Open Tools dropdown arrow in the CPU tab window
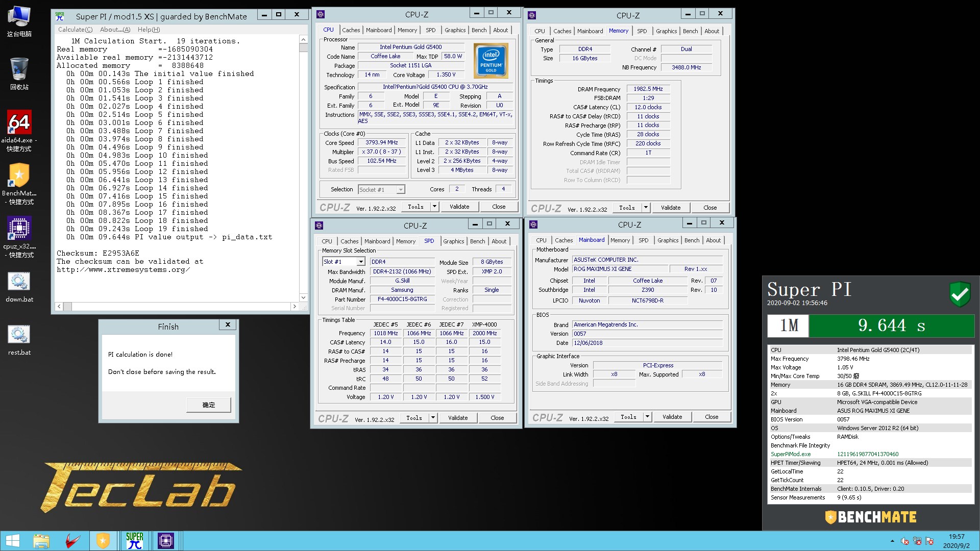The width and height of the screenshot is (980, 551). tap(434, 207)
